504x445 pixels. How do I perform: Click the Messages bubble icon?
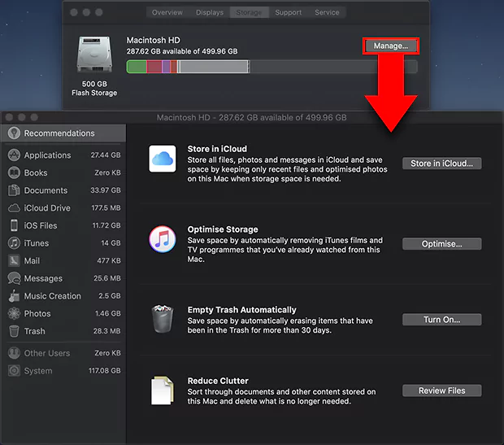click(x=14, y=278)
